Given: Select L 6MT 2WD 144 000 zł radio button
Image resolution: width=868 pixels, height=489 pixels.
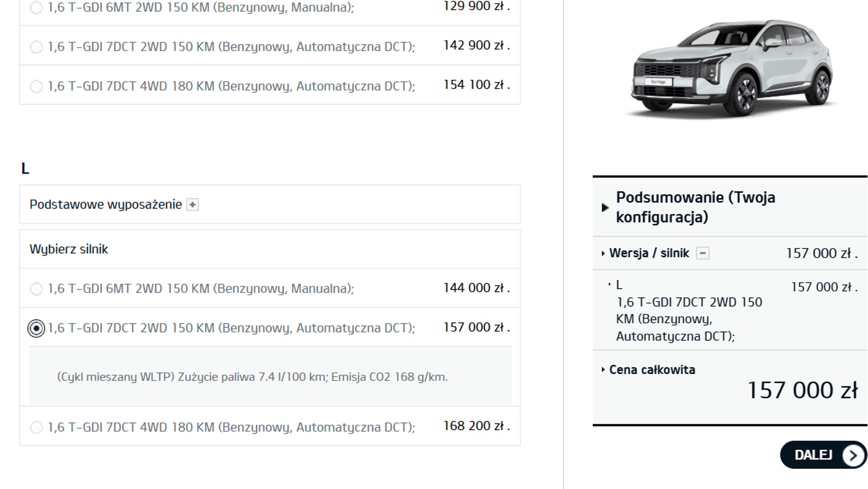Looking at the screenshot, I should pyautogui.click(x=36, y=289).
